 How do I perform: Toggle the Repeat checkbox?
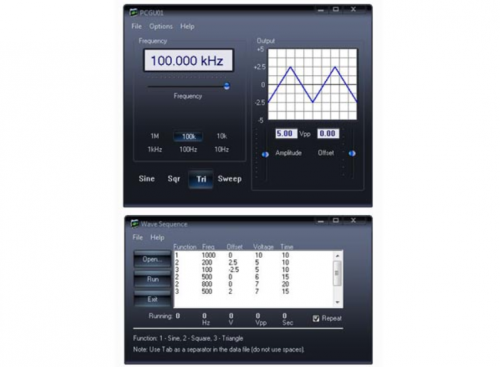[316, 319]
